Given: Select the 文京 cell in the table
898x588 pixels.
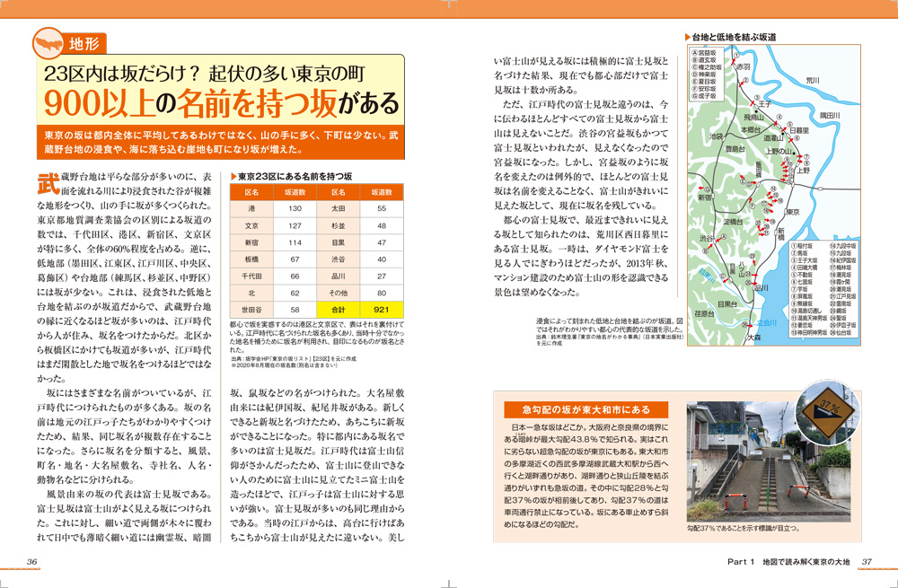Looking at the screenshot, I should pyautogui.click(x=251, y=225).
